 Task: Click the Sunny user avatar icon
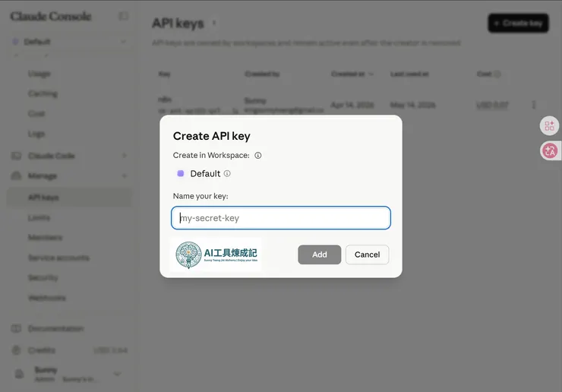point(19,374)
